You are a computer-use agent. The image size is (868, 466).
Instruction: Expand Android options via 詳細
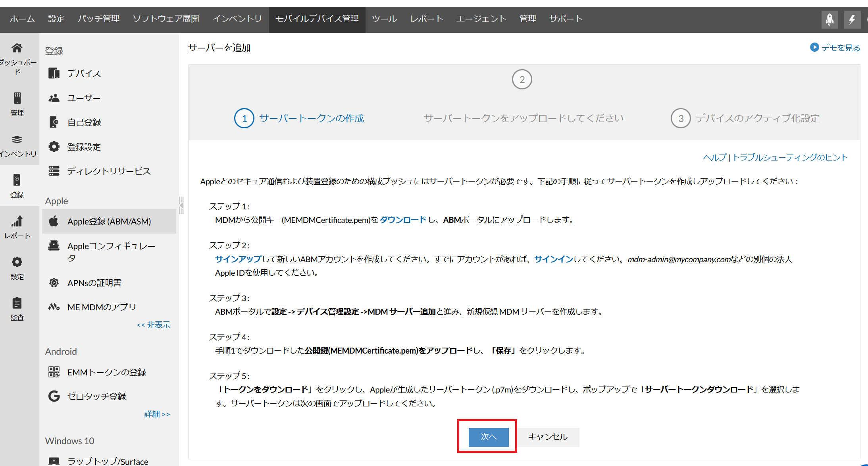(x=157, y=414)
